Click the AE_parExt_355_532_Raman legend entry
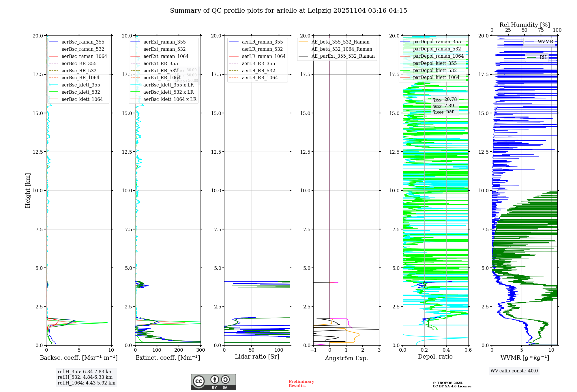This screenshot has width=577, height=392. coord(343,56)
